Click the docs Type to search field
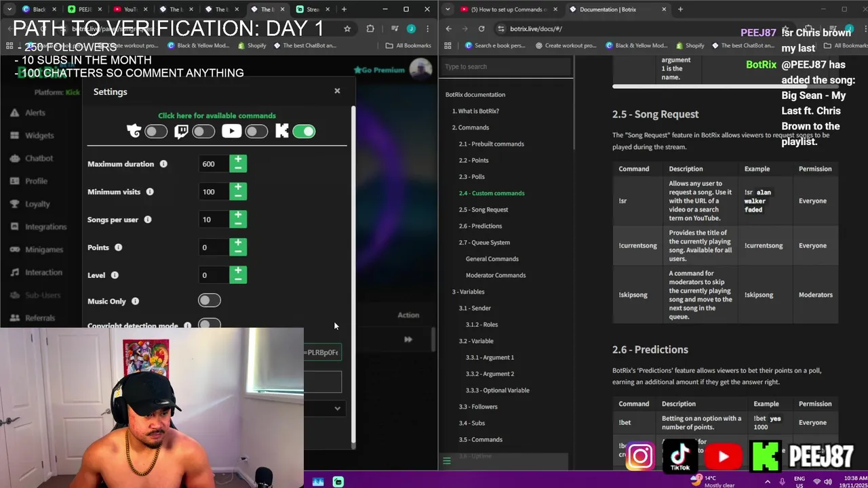This screenshot has width=868, height=488. (x=506, y=66)
